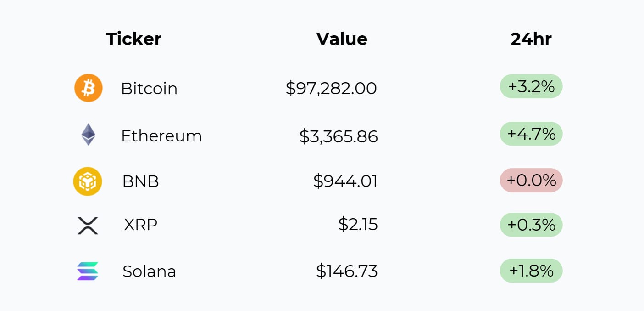The width and height of the screenshot is (644, 311).
Task: Click Ethereum's +4.7% change badge
Action: [531, 134]
